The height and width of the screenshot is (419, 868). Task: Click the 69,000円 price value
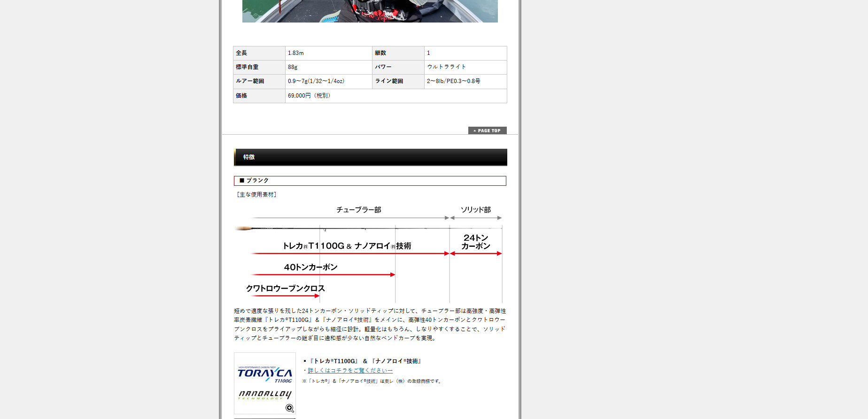[309, 96]
